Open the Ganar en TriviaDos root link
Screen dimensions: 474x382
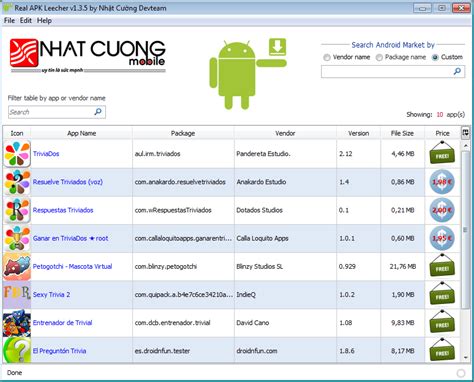click(x=70, y=238)
